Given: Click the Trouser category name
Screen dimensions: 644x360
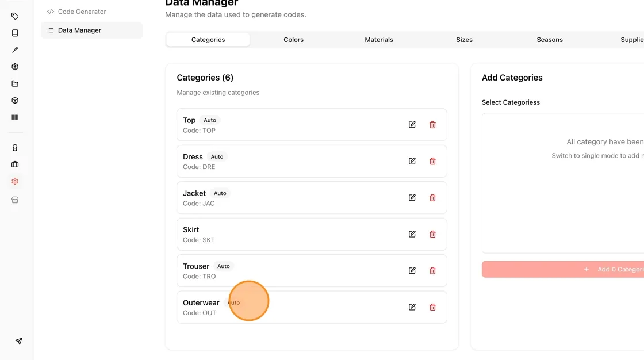Looking at the screenshot, I should pos(196,266).
